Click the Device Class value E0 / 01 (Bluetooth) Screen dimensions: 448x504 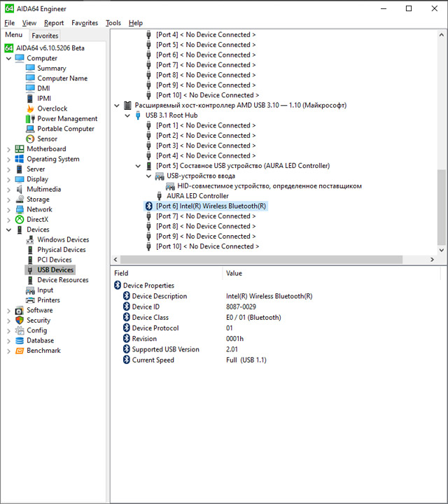click(253, 318)
